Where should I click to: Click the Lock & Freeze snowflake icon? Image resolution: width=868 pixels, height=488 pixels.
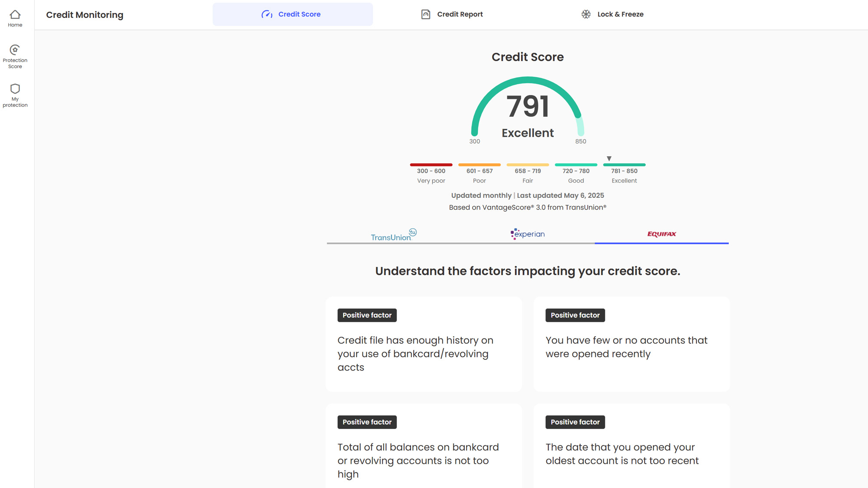[x=586, y=14]
